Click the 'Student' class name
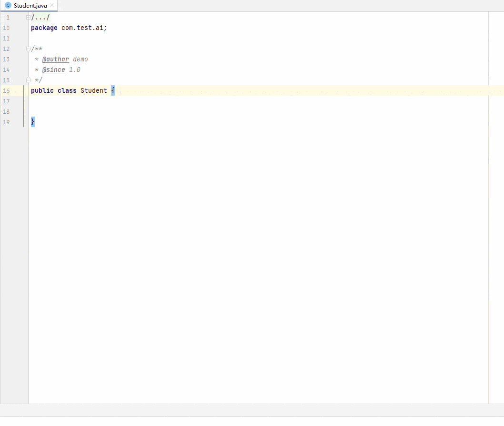This screenshot has height=426, width=504. point(93,90)
